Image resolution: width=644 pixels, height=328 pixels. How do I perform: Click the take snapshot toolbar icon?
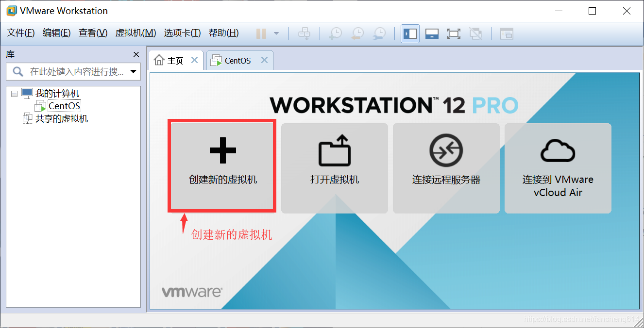coord(335,33)
